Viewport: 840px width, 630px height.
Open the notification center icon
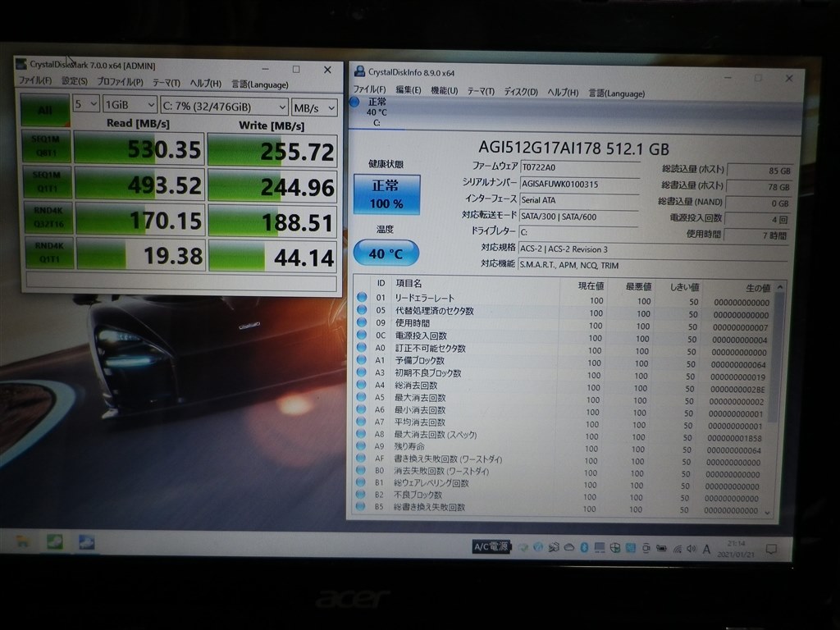(x=771, y=549)
